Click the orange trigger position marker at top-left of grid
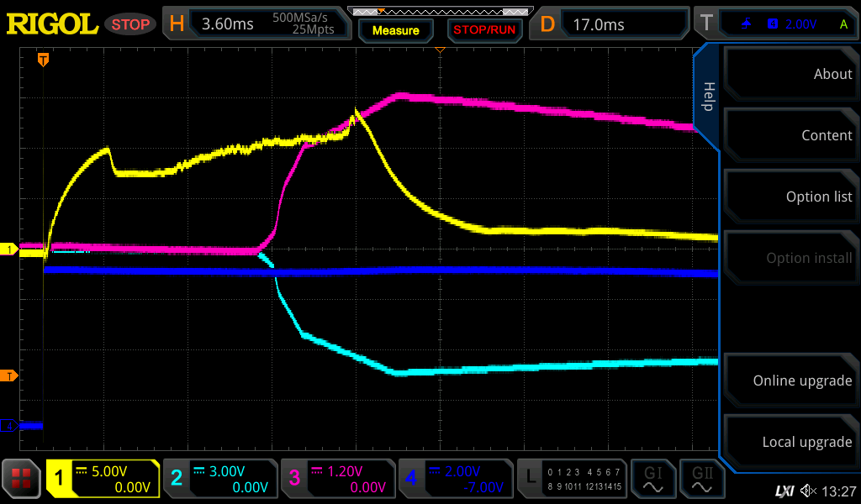861x504 pixels. pyautogui.click(x=43, y=60)
